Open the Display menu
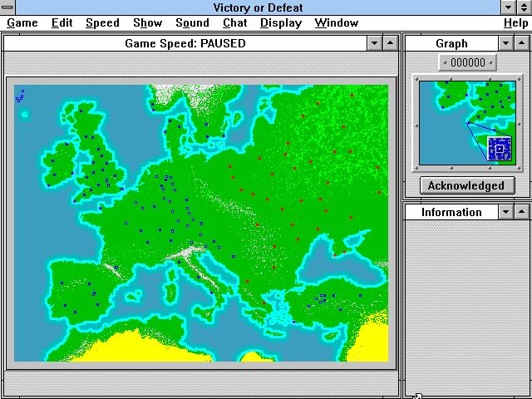Image resolution: width=532 pixels, height=399 pixels. click(x=281, y=23)
